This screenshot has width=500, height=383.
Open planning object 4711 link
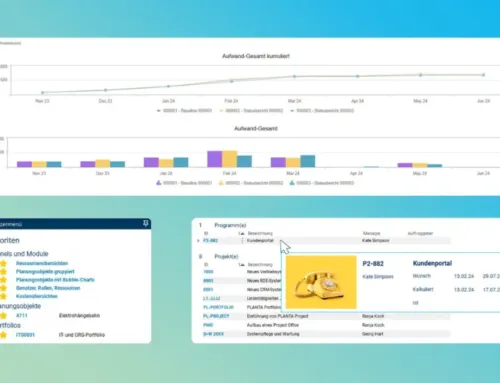pos(22,315)
